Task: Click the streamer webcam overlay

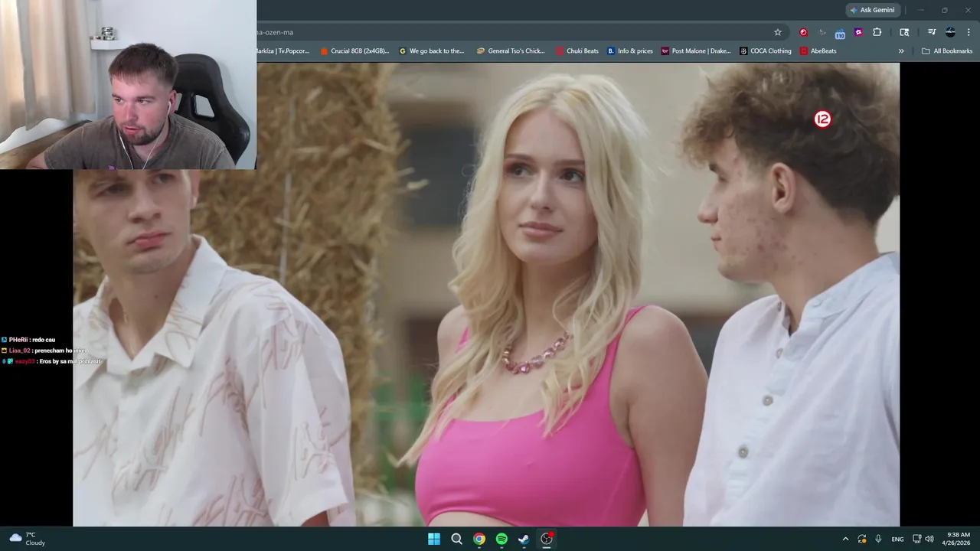Action: coord(128,84)
